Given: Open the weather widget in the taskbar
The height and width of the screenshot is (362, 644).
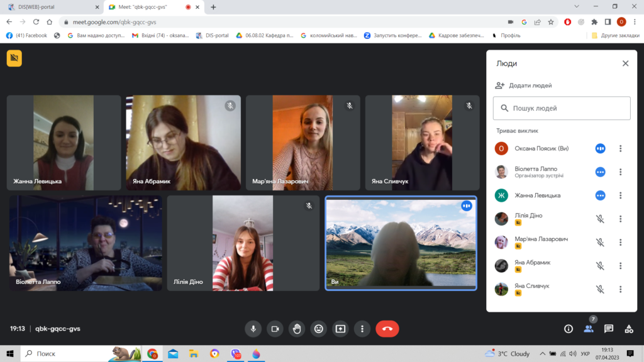Looking at the screenshot, I should 507,354.
